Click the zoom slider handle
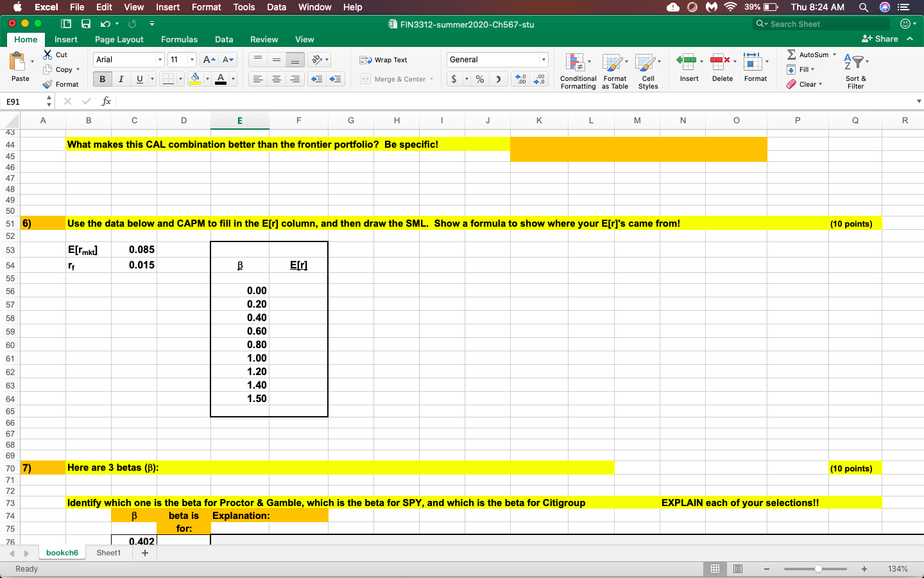The width and height of the screenshot is (924, 578). pyautogui.click(x=818, y=569)
